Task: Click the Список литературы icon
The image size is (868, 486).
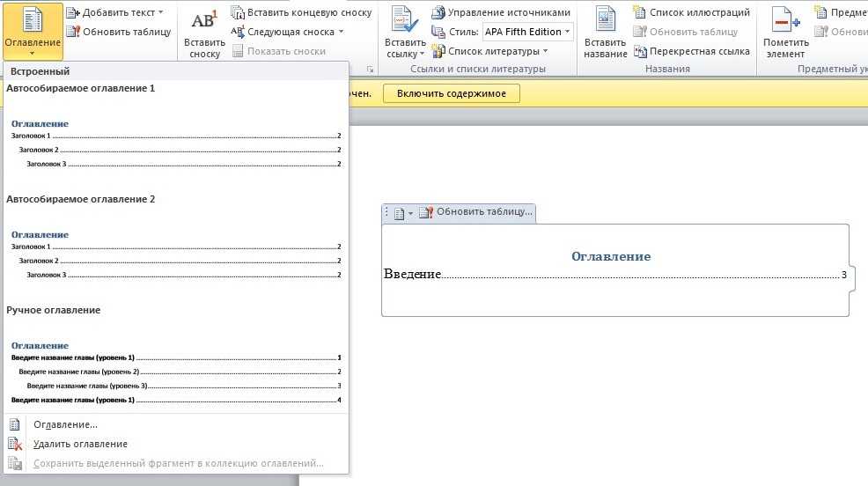Action: pyautogui.click(x=438, y=51)
